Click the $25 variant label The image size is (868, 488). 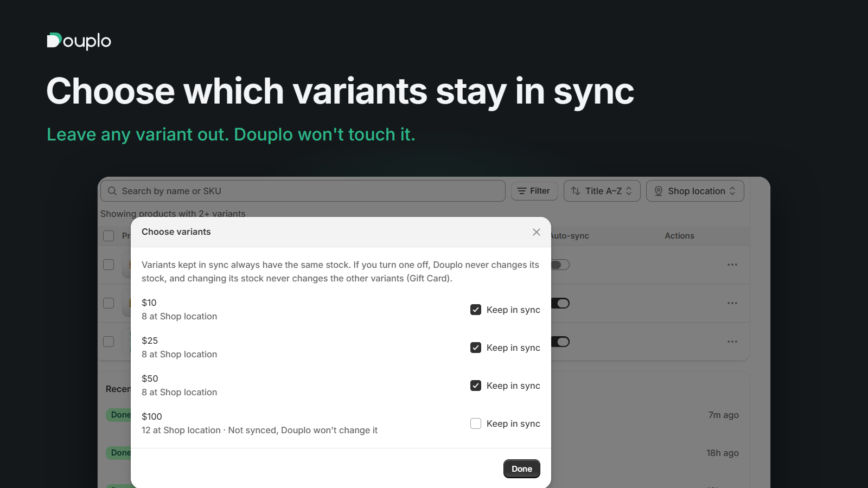pyautogui.click(x=150, y=341)
